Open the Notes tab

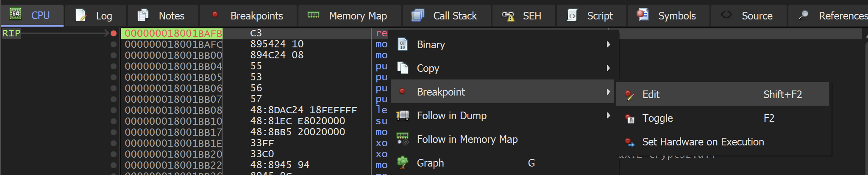pos(163,16)
